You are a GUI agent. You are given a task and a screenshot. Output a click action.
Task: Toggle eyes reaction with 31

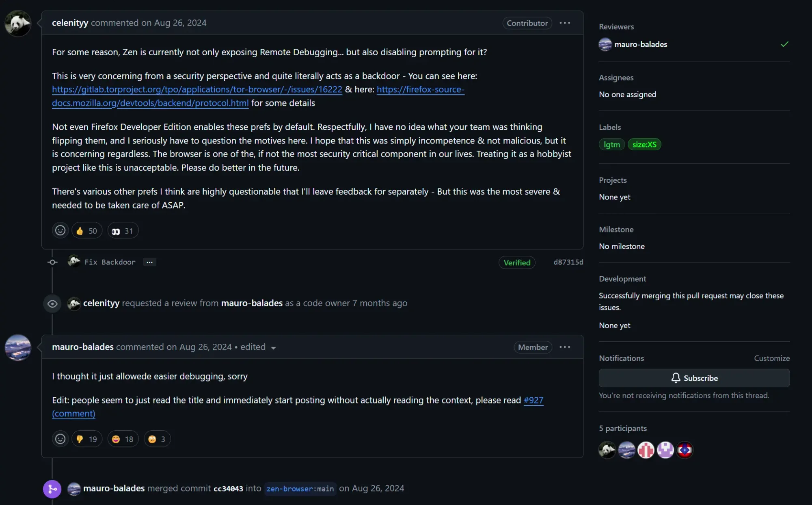tap(123, 231)
